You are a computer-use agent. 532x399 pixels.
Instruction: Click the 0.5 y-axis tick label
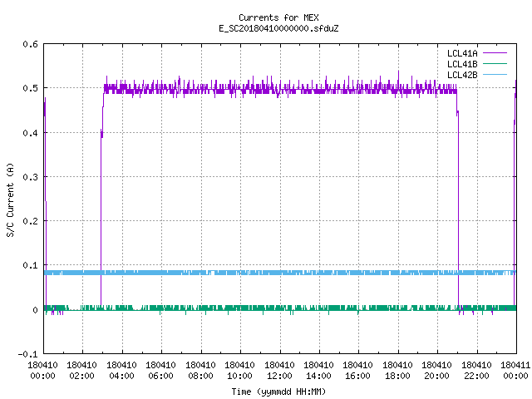(x=30, y=88)
